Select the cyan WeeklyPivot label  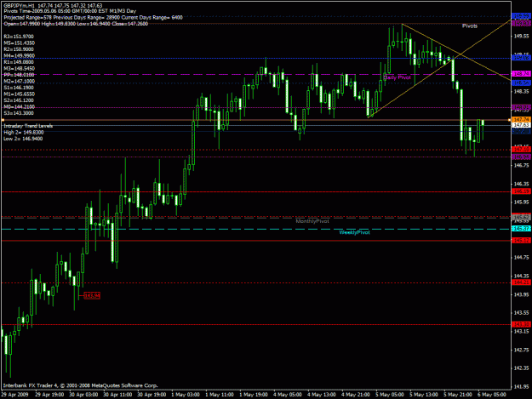355,232
